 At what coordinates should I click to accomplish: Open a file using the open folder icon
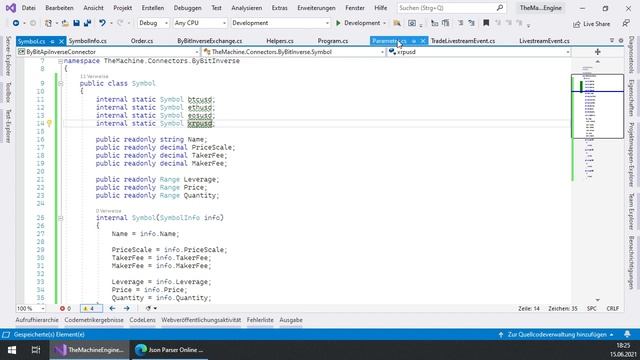[x=65, y=23]
